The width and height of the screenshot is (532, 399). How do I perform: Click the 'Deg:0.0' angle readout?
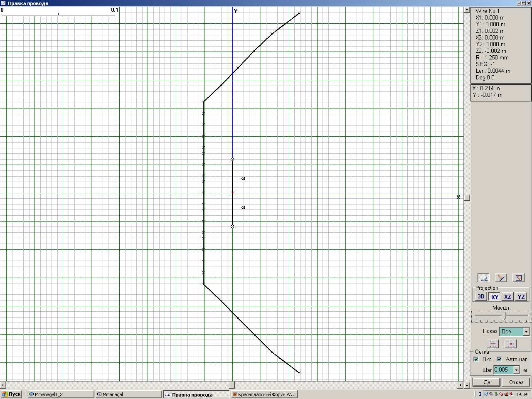pos(485,77)
